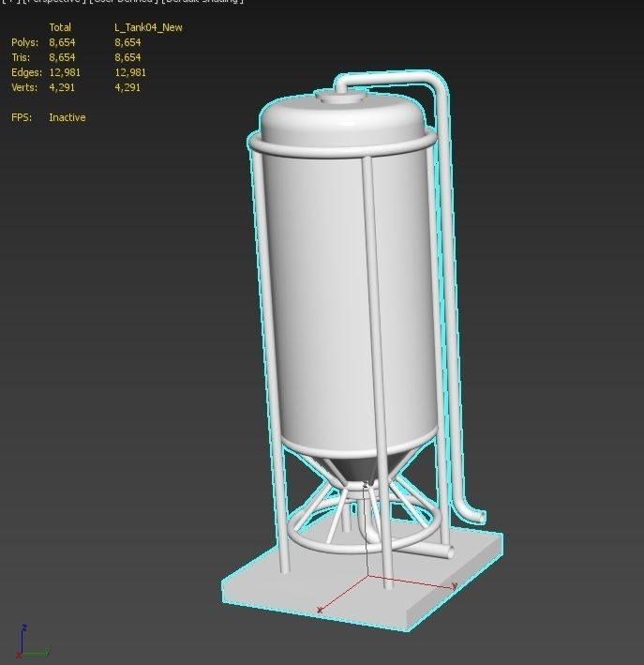Click Total Verts value 4,291

click(62, 87)
